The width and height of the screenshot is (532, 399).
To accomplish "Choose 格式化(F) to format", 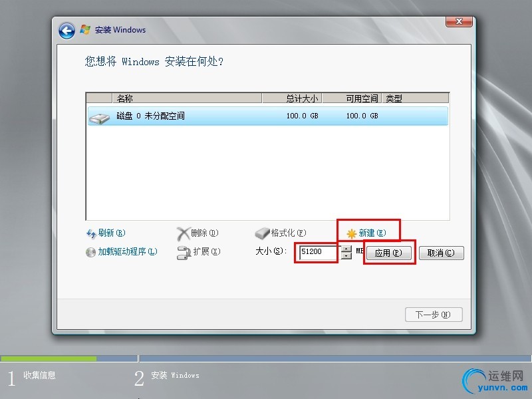I will pyautogui.click(x=289, y=233).
